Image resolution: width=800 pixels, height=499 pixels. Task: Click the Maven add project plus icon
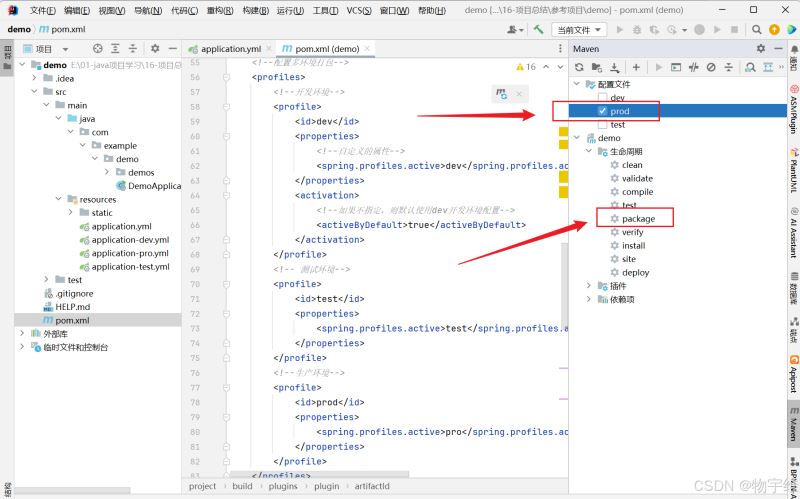[635, 67]
